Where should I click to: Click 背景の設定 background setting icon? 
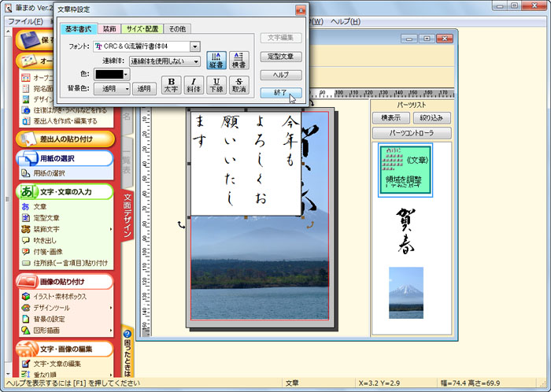click(25, 319)
